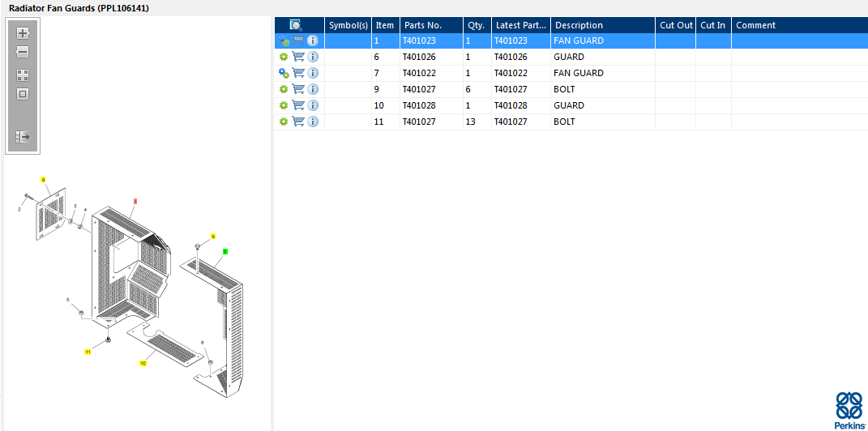Add item 9 BOLT to cart
Viewport: 868px width, 431px height.
[298, 89]
